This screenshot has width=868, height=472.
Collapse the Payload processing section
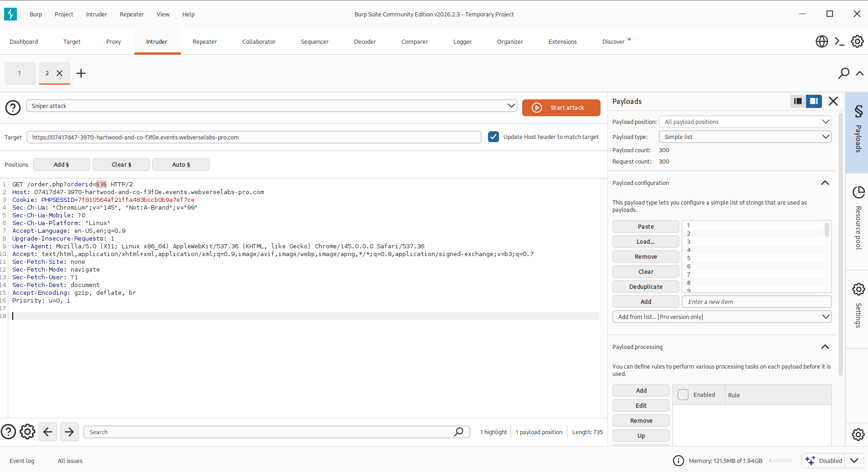pos(825,347)
